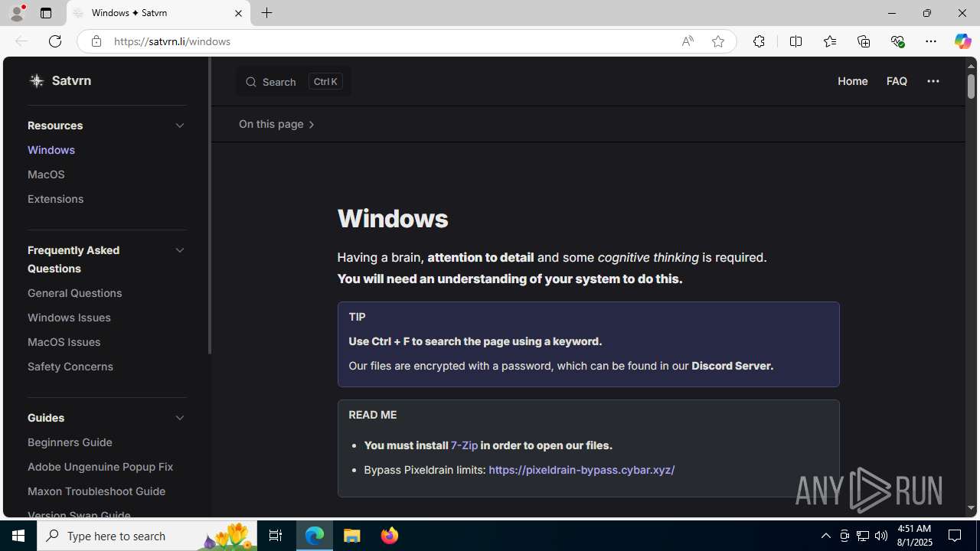Follow the 7-Zip link
The width and height of the screenshot is (980, 551).
464,445
